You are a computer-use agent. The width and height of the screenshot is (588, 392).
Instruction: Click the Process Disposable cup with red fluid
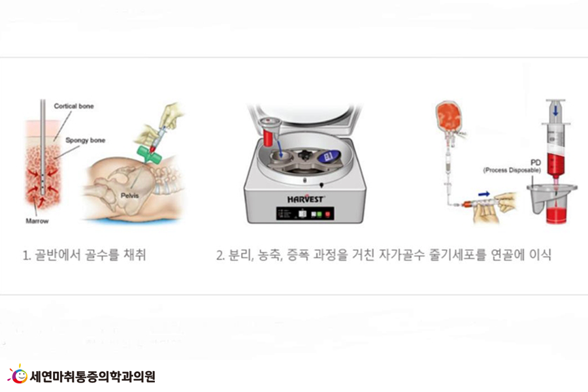pyautogui.click(x=551, y=203)
